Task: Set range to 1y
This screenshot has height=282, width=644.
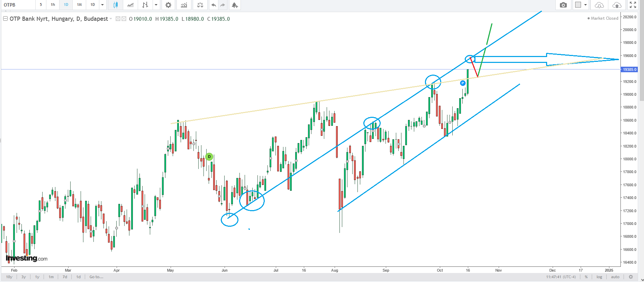Action: [x=37, y=277]
